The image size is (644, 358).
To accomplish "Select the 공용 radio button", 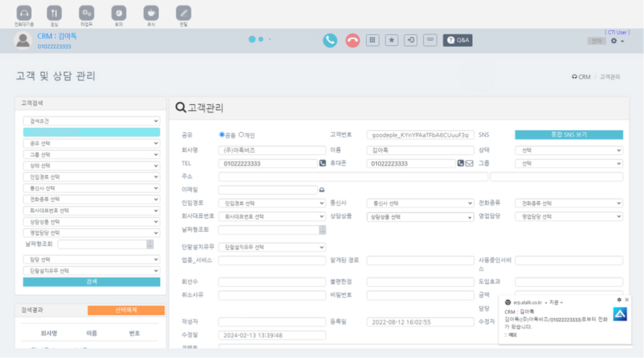I will tap(222, 135).
